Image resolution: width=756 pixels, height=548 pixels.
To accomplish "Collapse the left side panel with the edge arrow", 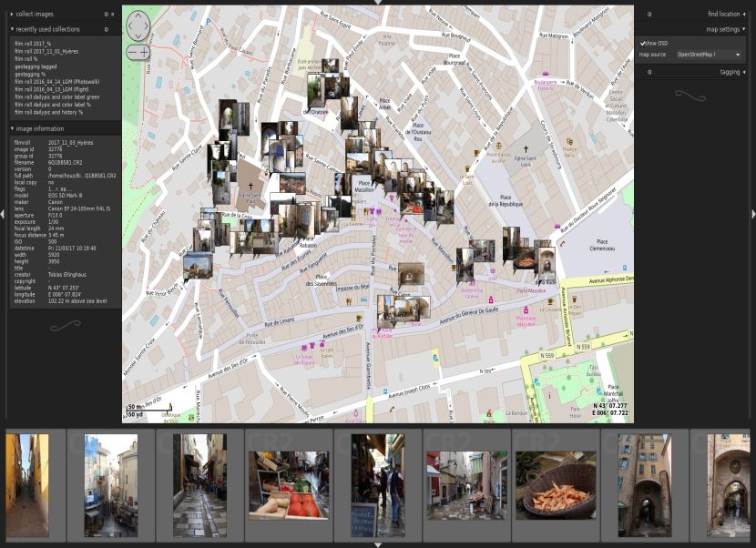I will (x=3, y=214).
